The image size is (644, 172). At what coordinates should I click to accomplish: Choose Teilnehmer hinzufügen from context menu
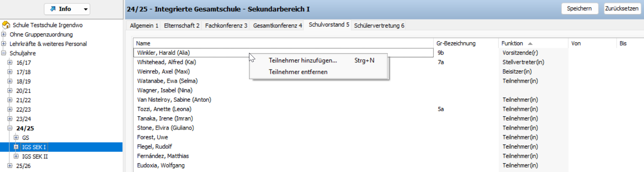tap(302, 60)
